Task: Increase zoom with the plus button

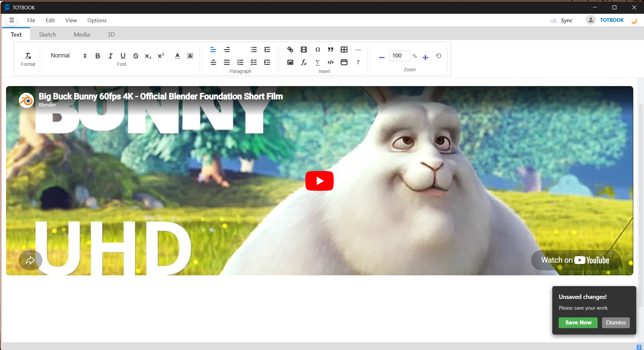Action: pyautogui.click(x=425, y=57)
